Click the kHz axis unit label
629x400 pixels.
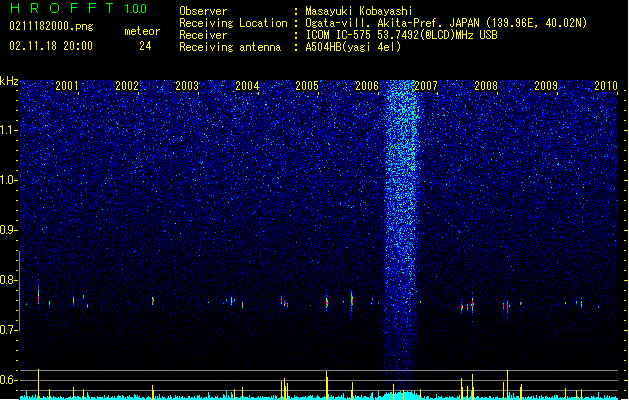(x=9, y=81)
